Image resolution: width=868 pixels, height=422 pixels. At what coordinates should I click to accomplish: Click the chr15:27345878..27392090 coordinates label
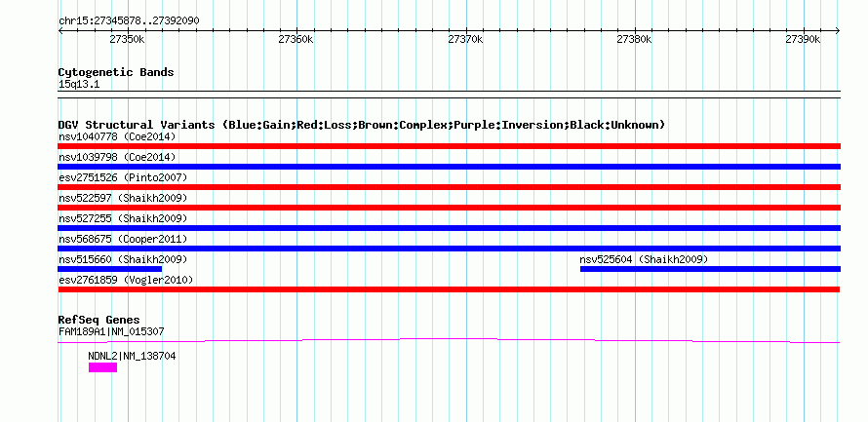coord(129,20)
